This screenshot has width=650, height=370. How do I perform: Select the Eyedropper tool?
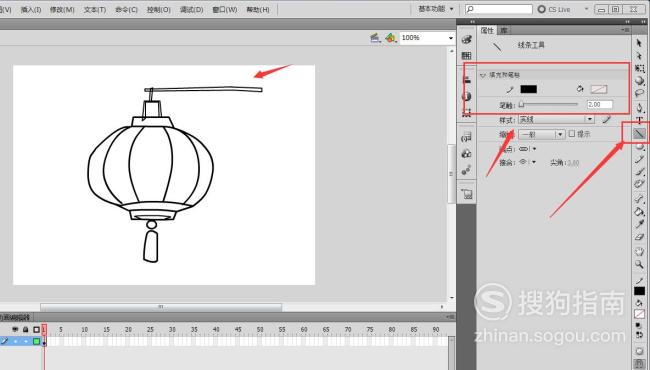(640, 224)
